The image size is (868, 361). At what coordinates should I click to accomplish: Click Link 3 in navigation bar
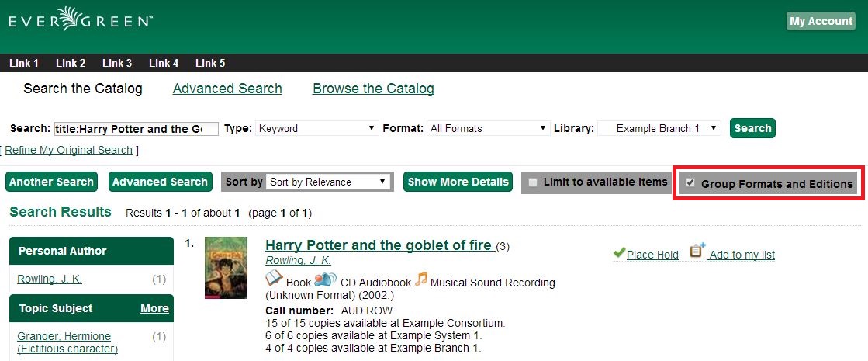pos(117,63)
